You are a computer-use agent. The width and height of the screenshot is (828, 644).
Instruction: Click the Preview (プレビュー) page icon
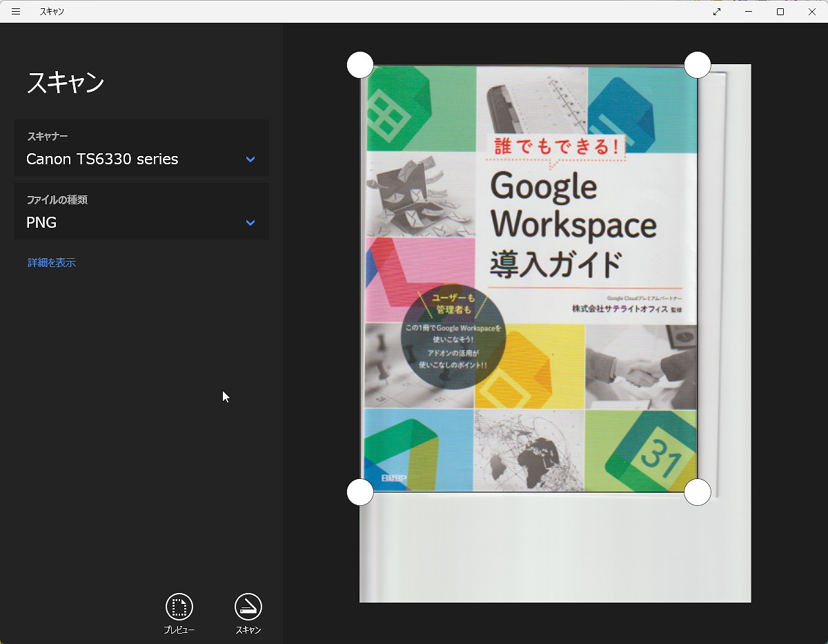[179, 607]
